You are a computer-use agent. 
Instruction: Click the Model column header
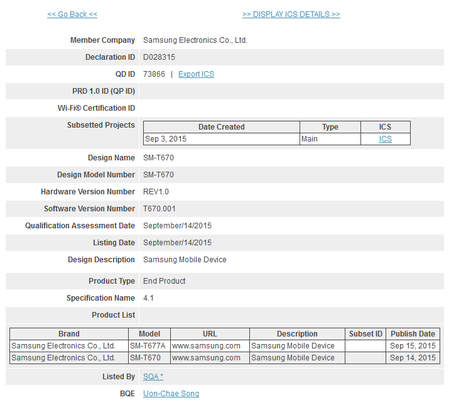tap(149, 334)
